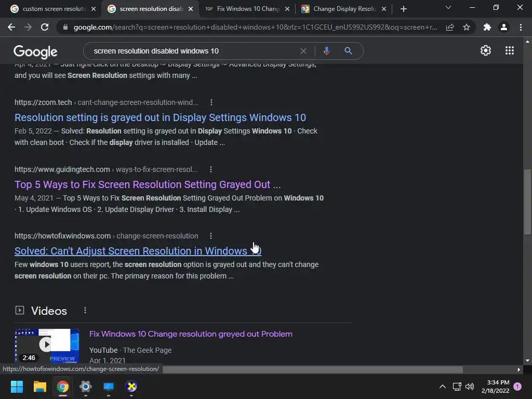532x399 pixels.
Task: Go back to the previous page
Action: click(x=11, y=27)
